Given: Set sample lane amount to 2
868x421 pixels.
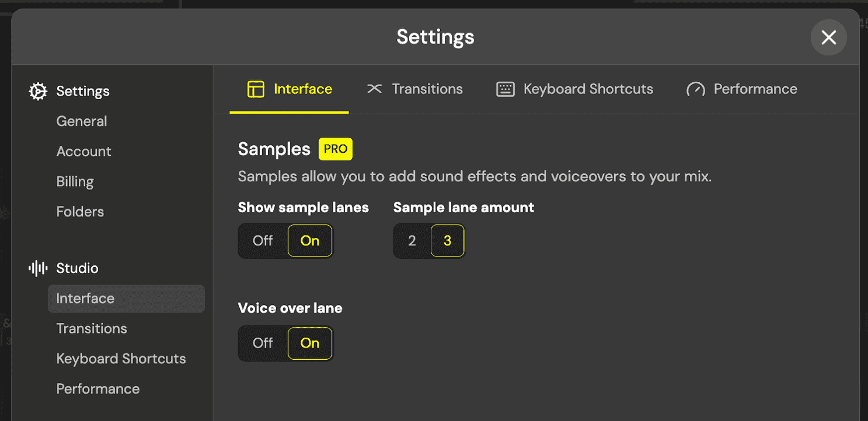Looking at the screenshot, I should pyautogui.click(x=412, y=241).
